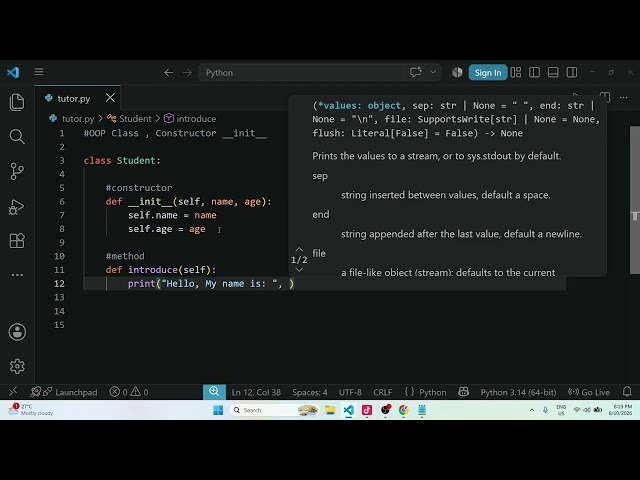Click the VS Code taskbar icon
Viewport: 640px width, 480px height.
tap(349, 410)
